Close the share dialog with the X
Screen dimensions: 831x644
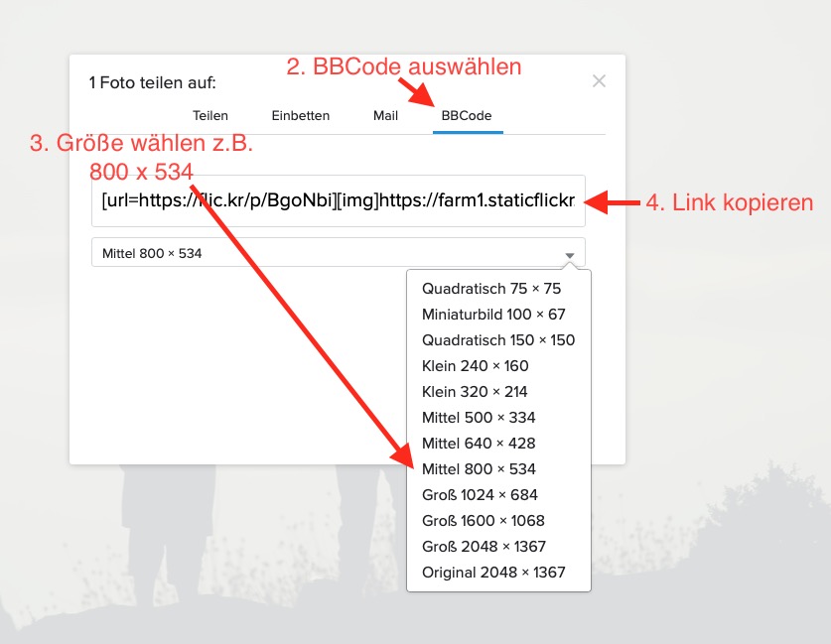point(599,81)
